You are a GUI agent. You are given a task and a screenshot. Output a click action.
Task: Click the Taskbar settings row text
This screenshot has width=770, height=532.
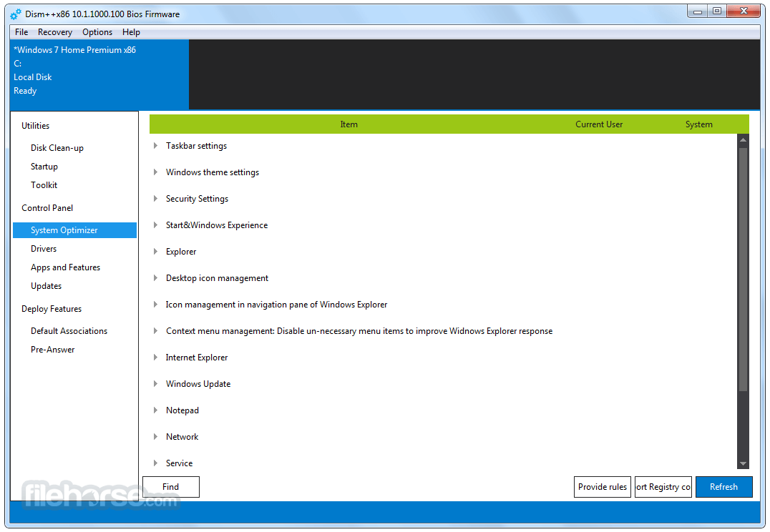pos(196,146)
